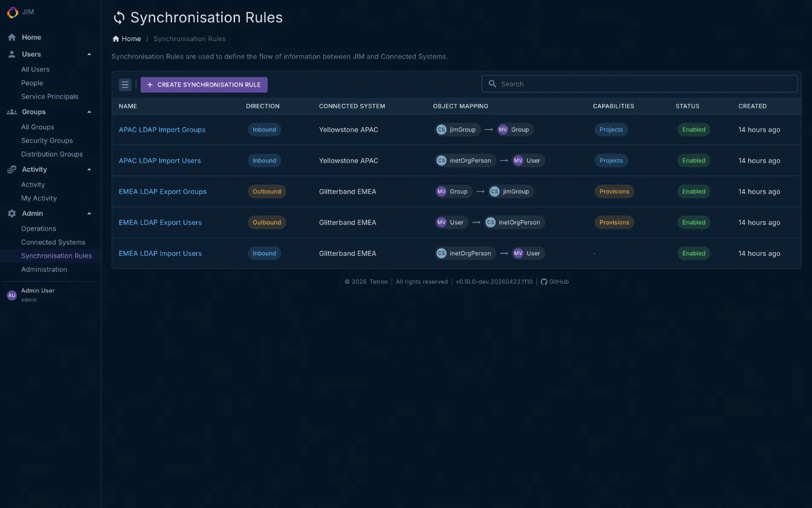Click the JIM logo icon
This screenshot has width=812, height=508.
coord(12,12)
